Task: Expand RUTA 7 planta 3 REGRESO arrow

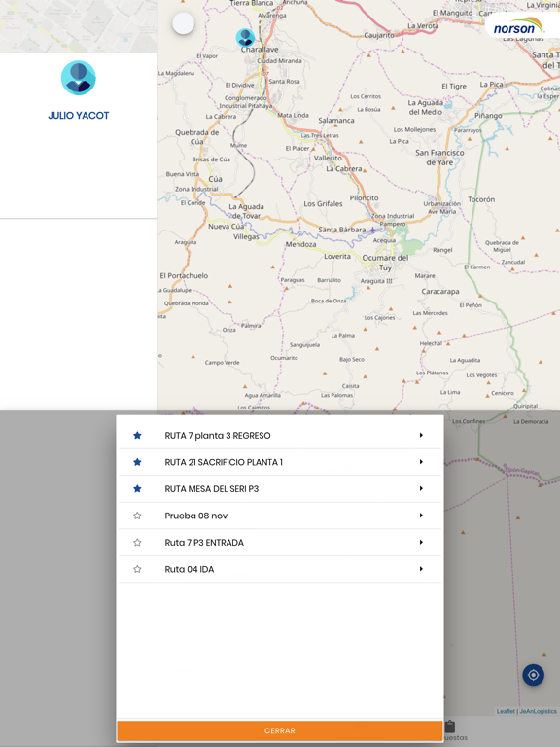Action: coord(421,435)
